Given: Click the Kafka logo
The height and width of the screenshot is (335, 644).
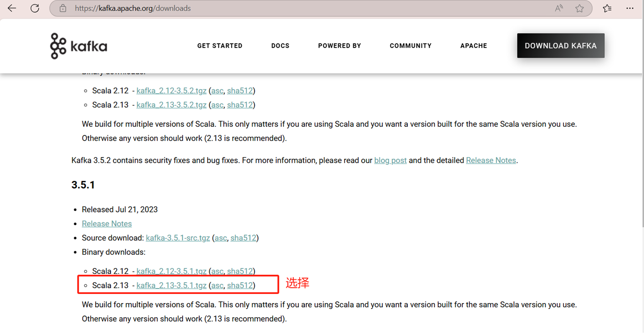Looking at the screenshot, I should [79, 46].
